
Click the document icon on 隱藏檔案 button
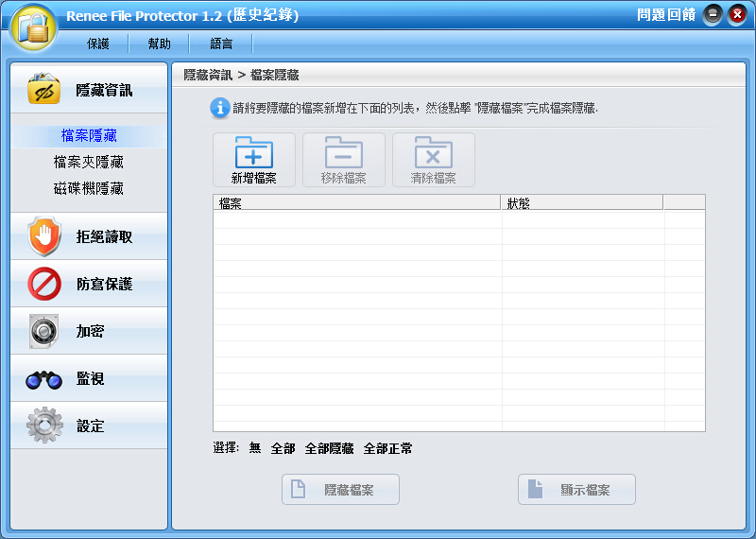pyautogui.click(x=298, y=489)
